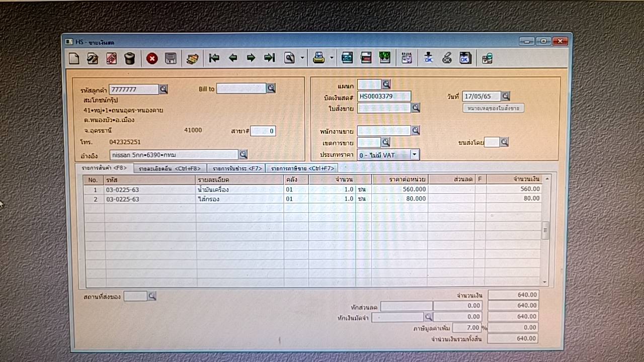Click the red-striped form toolbar icon
Screen dimensions: 644x362
pyautogui.click(x=366, y=58)
